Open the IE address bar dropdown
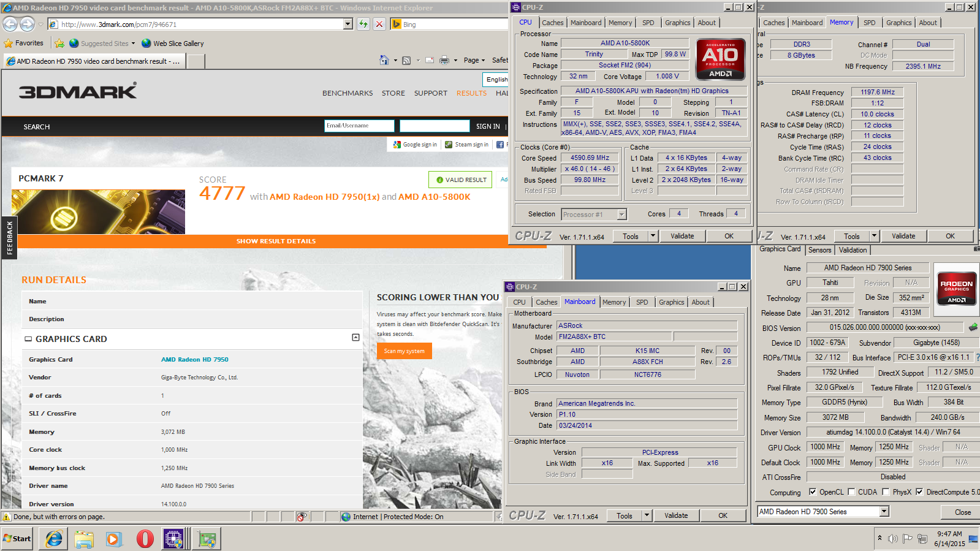 348,24
